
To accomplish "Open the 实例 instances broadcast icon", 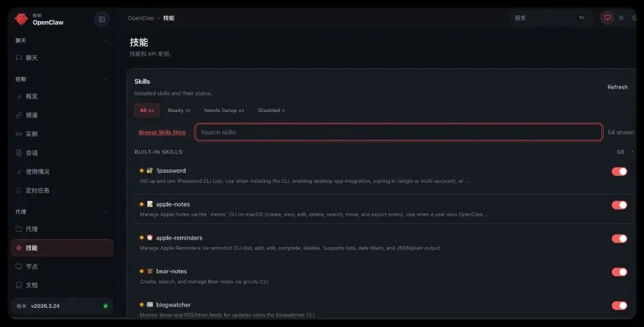I will pyautogui.click(x=18, y=134).
